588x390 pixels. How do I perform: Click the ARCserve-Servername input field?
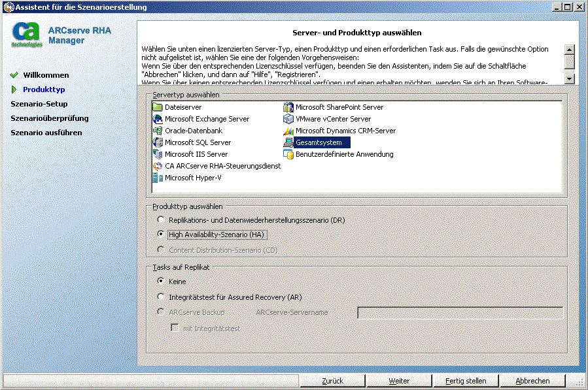460,313
